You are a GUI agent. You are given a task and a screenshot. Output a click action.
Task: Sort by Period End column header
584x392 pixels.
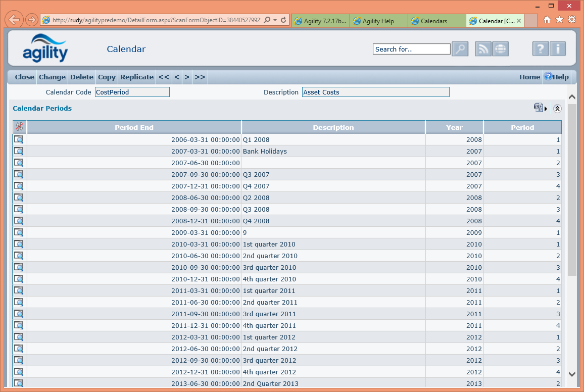pyautogui.click(x=134, y=127)
